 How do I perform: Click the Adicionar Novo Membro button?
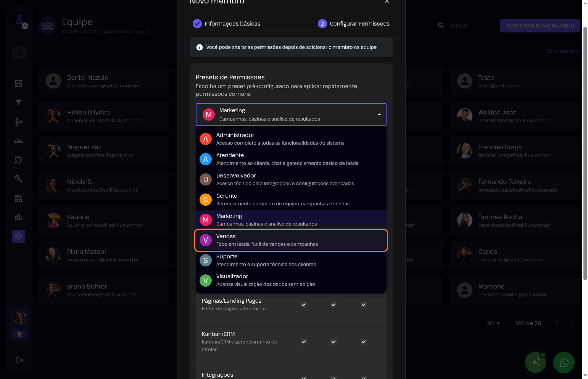point(540,26)
